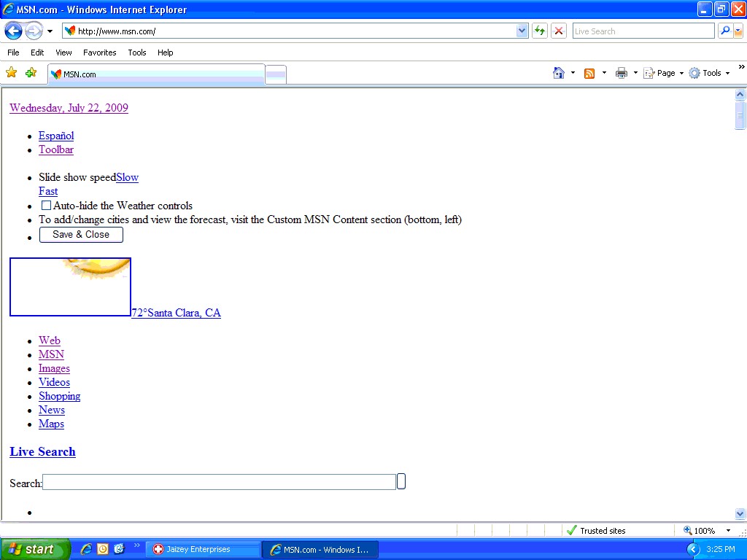747x560 pixels.
Task: Enable Auto-hide the Weather controls checkbox
Action: click(46, 205)
